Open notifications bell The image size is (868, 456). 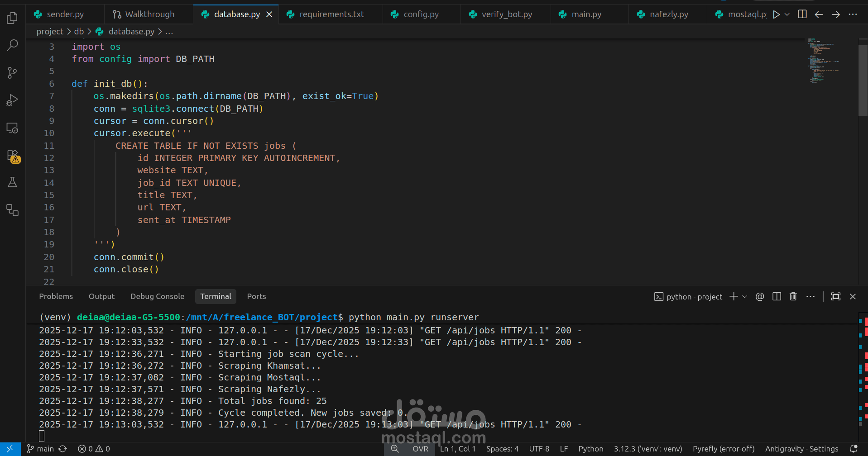(x=854, y=449)
